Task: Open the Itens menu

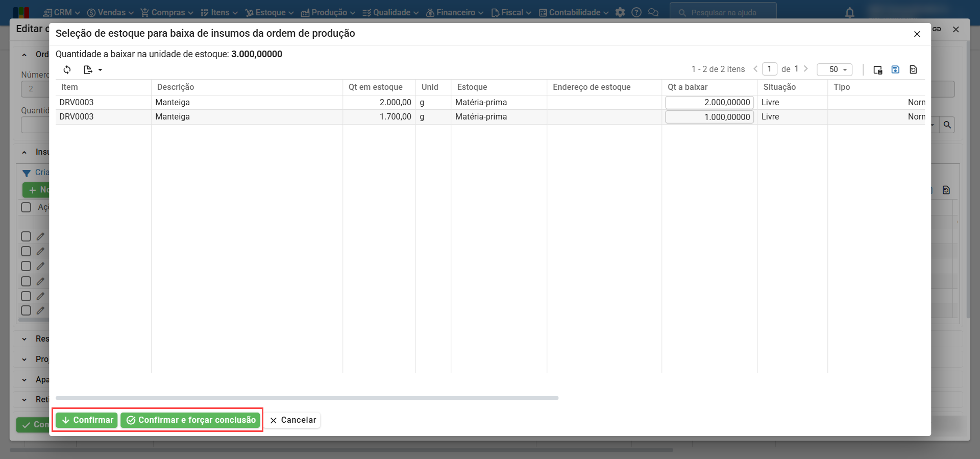Action: pos(219,12)
